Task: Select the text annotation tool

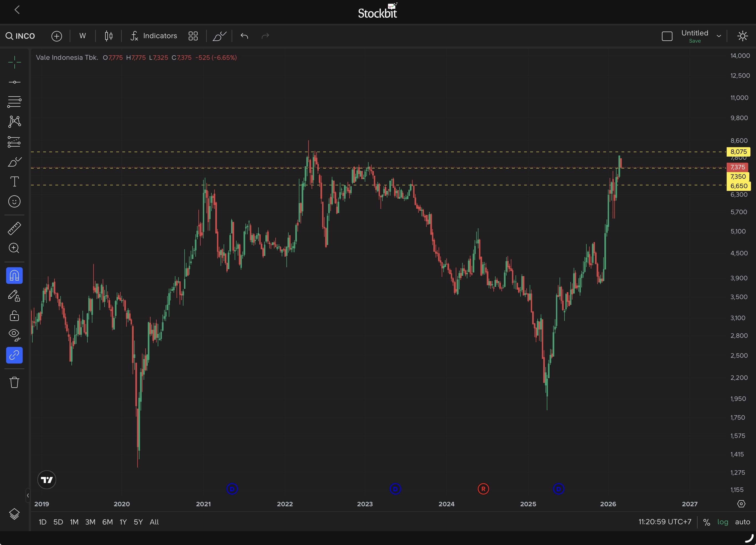Action: click(14, 182)
